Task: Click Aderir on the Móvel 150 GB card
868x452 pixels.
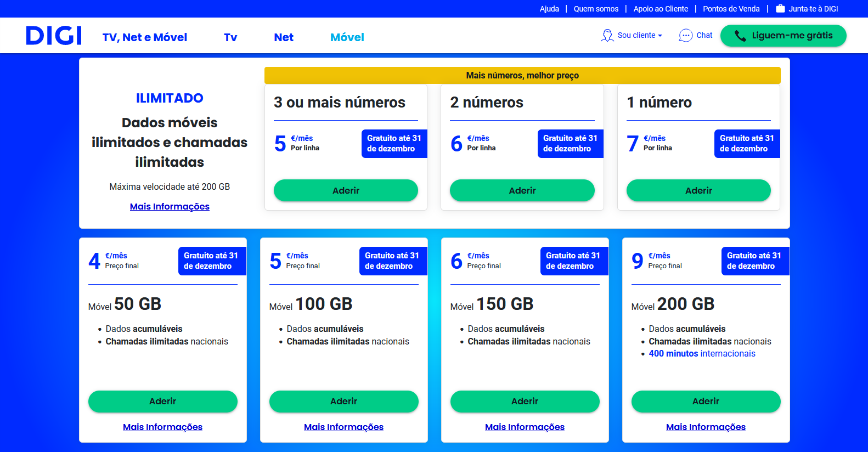Action: click(525, 401)
